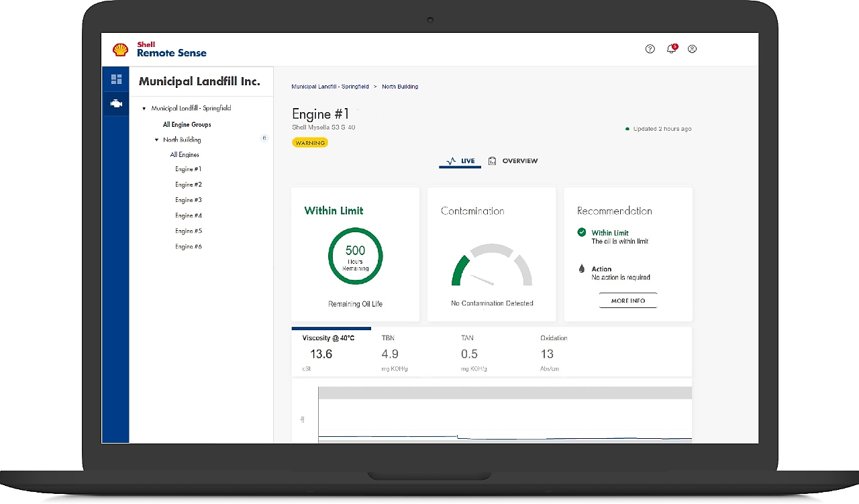Open the user profile icon
This screenshot has width=859, height=504.
[x=692, y=49]
